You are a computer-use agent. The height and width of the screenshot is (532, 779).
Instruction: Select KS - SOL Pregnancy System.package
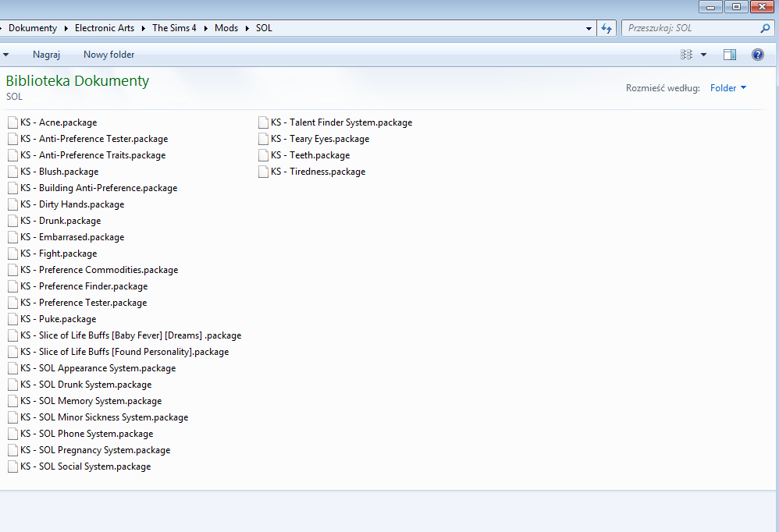click(89, 450)
